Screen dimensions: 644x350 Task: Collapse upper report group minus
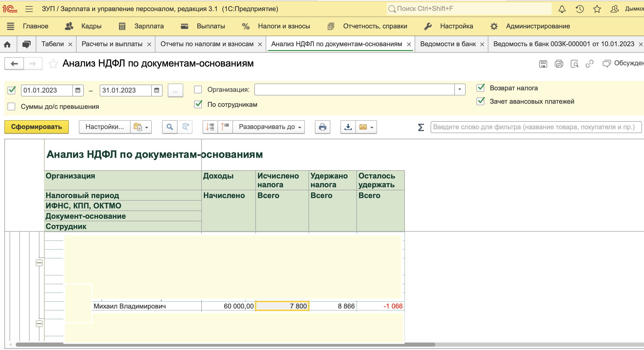coord(39,263)
